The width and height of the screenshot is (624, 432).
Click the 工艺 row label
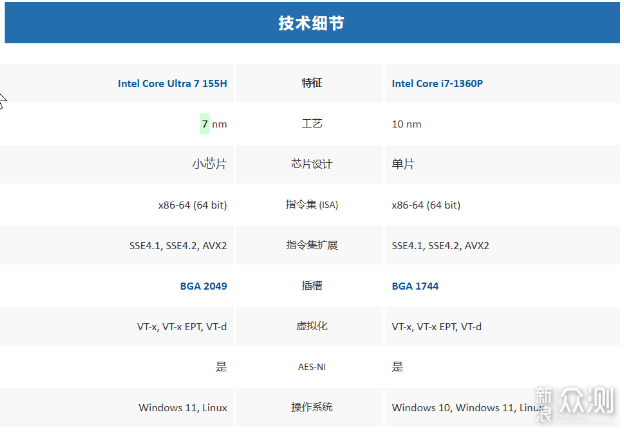point(312,124)
